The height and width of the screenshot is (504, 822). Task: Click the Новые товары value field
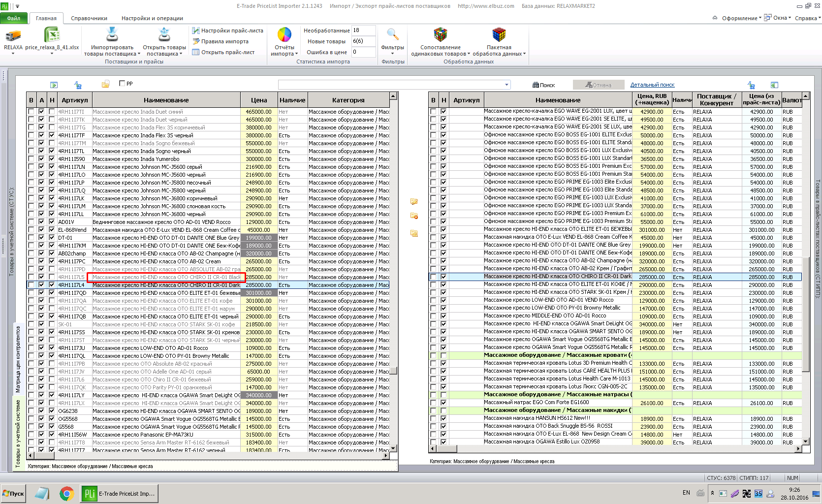(364, 41)
